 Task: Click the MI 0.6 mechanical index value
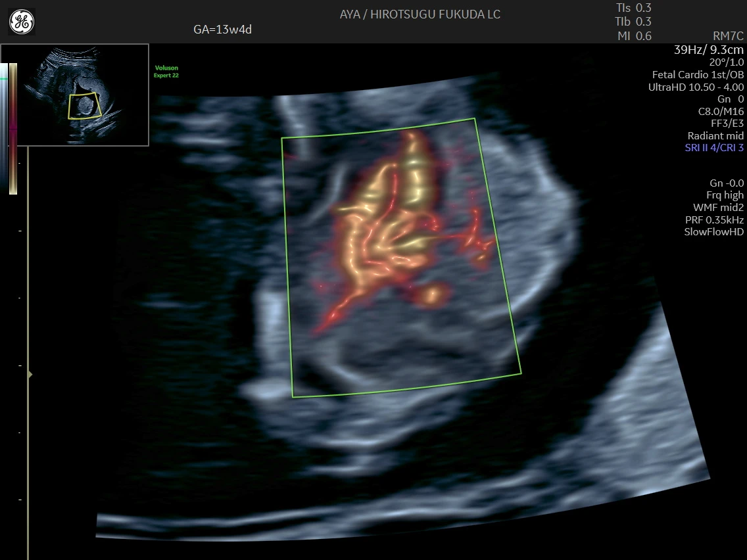[634, 36]
